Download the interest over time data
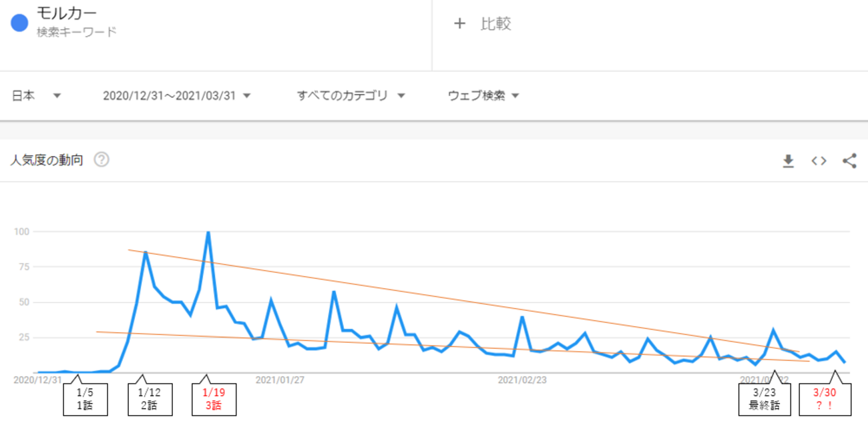Viewport: 868px width, 429px height. pos(789,161)
